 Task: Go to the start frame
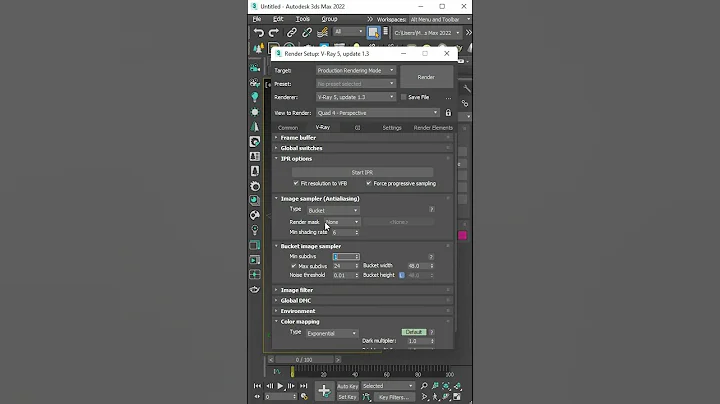(257, 386)
